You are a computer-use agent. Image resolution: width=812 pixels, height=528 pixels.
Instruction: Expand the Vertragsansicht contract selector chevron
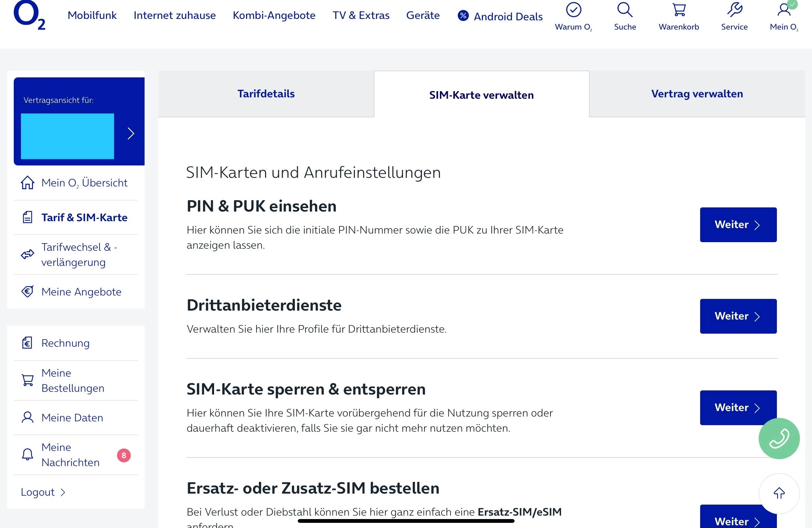click(x=131, y=133)
